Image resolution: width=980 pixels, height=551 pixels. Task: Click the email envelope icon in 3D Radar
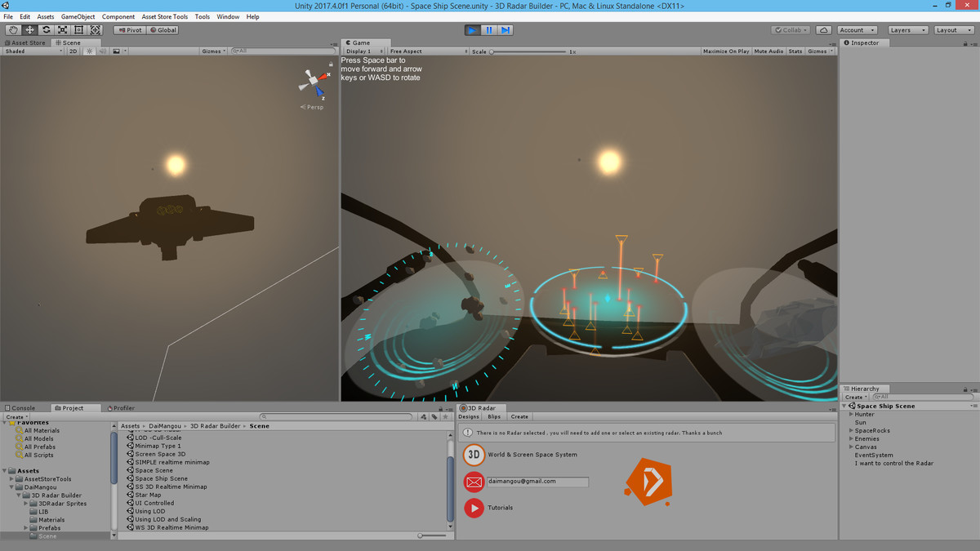[474, 482]
